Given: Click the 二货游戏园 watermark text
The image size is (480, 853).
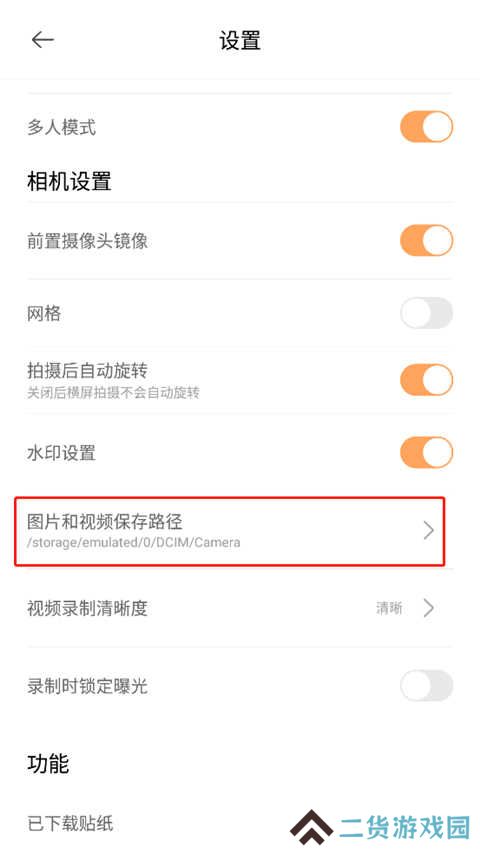Looking at the screenshot, I should click(x=404, y=828).
